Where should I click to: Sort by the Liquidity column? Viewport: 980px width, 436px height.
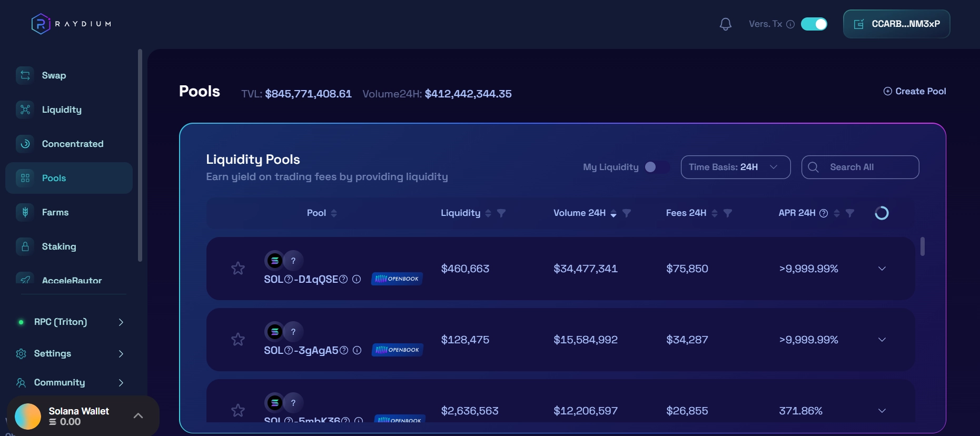pyautogui.click(x=488, y=213)
